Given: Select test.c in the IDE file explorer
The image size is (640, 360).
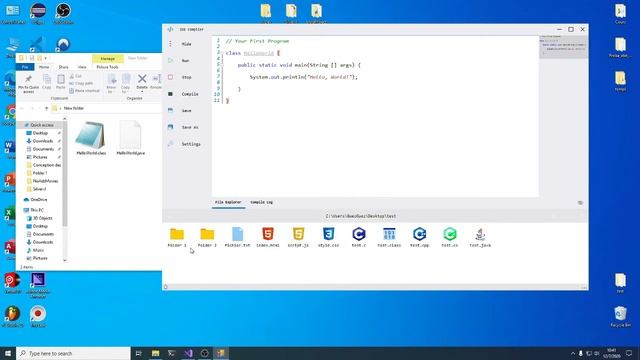Looking at the screenshot, I should coord(359,238).
